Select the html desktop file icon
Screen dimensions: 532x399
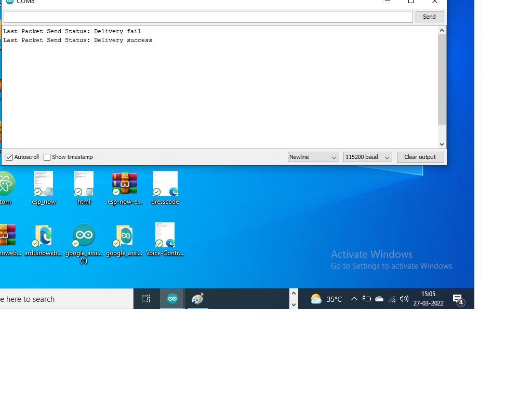[84, 188]
